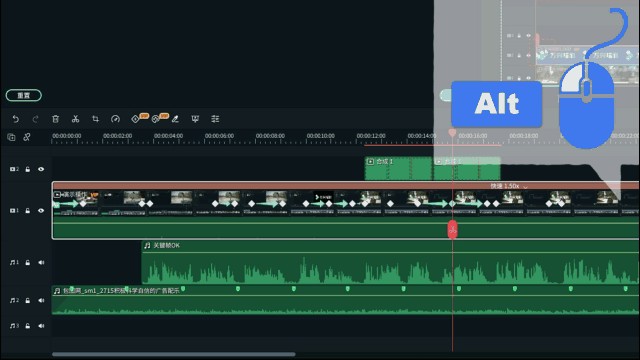Click the video track 2 label icon
Image resolution: width=640 pixels, height=360 pixels.
[14, 169]
